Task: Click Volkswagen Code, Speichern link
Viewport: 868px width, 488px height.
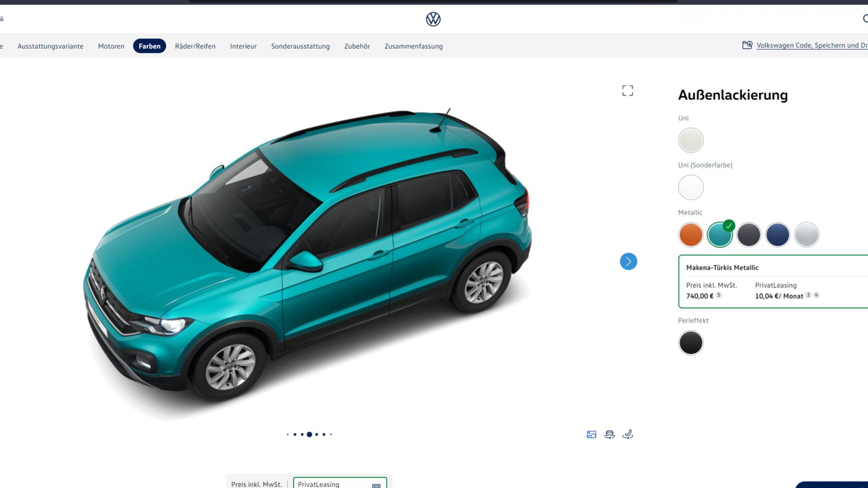Action: coord(812,45)
